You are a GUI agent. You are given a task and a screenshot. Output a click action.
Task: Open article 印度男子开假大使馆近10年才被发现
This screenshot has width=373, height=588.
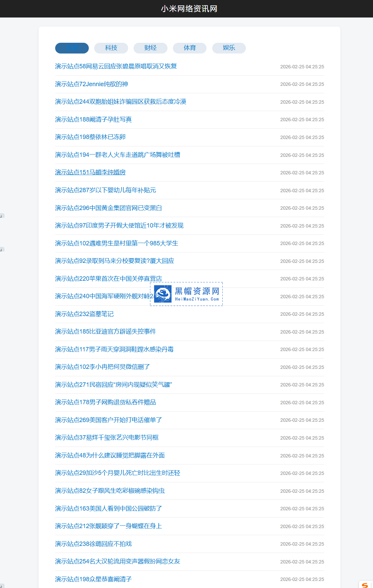click(119, 226)
